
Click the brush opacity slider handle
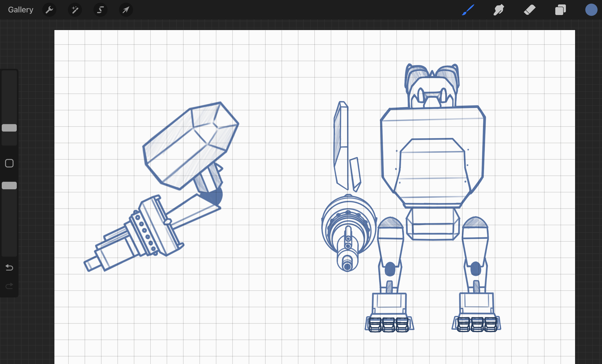click(9, 186)
